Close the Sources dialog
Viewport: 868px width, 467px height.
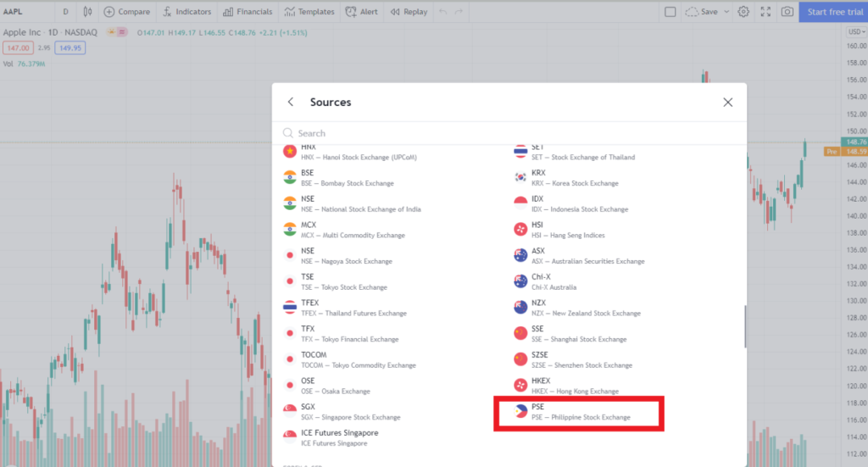728,103
